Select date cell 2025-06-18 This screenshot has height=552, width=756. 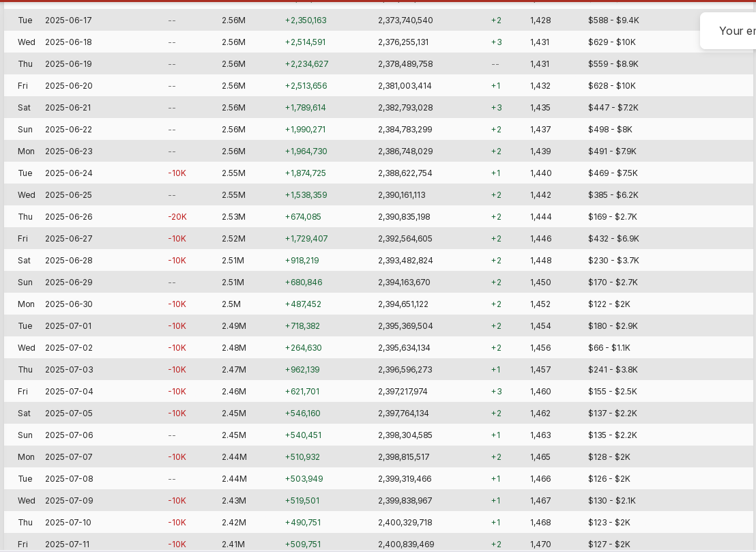click(x=68, y=42)
